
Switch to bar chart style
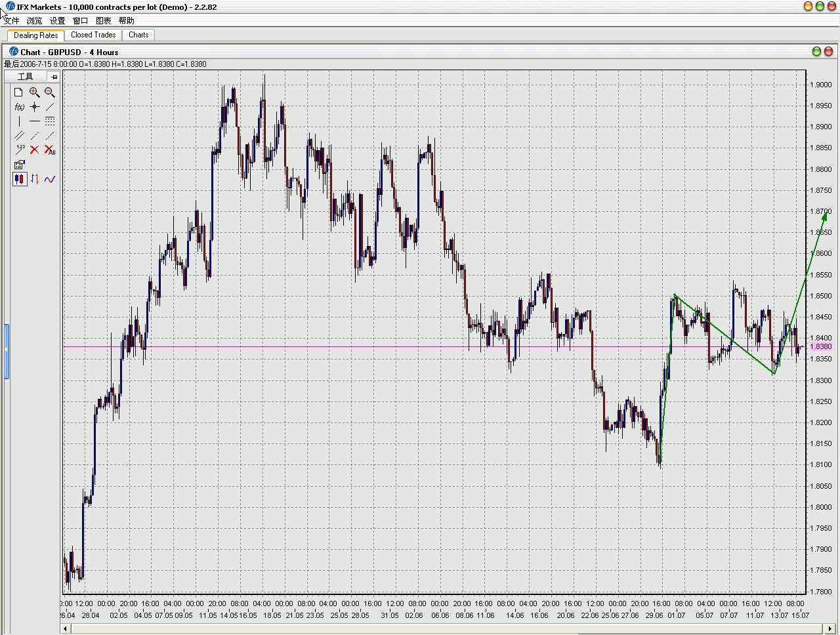click(34, 179)
